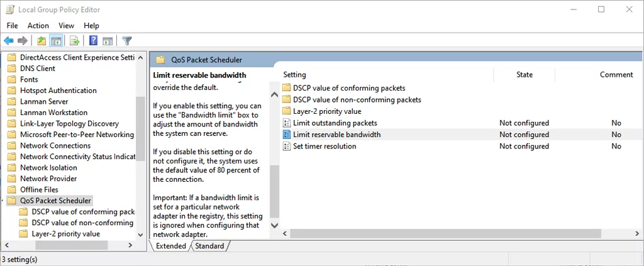Click the Export List toolbar icon
The width and height of the screenshot is (644, 266).
pyautogui.click(x=74, y=41)
